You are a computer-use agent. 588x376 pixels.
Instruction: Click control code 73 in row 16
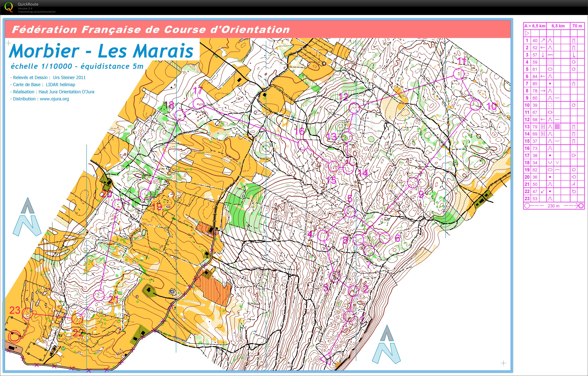coord(535,148)
